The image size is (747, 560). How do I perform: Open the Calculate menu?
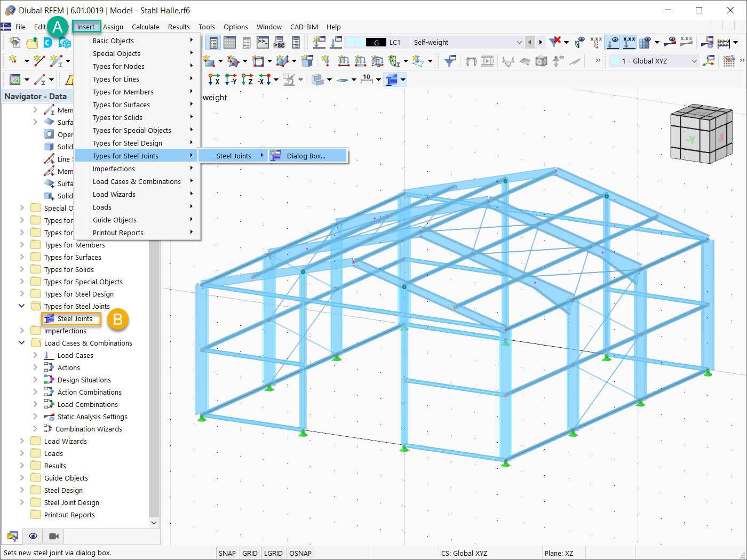[146, 27]
